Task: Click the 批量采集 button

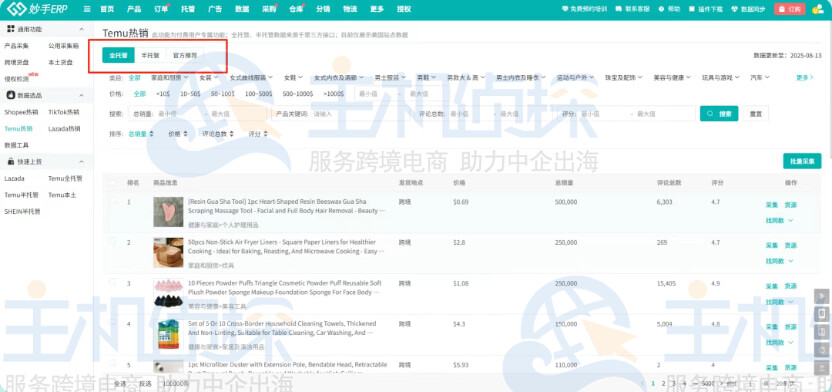Action: pyautogui.click(x=802, y=161)
